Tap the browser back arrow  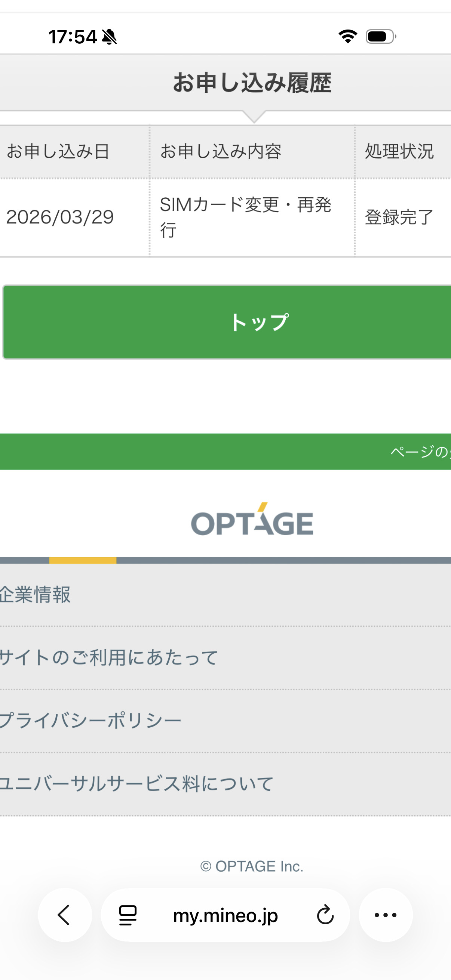point(65,915)
